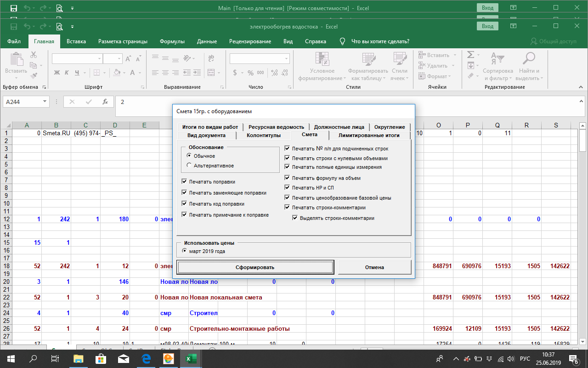Click the merge and center icon
Viewport: 588px width, 368px height.
[210, 72]
